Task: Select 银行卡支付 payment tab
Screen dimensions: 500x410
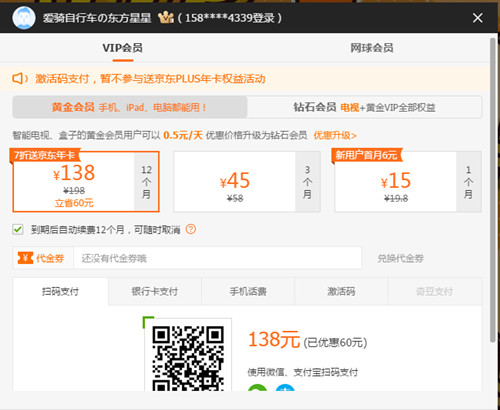Action: (x=155, y=291)
